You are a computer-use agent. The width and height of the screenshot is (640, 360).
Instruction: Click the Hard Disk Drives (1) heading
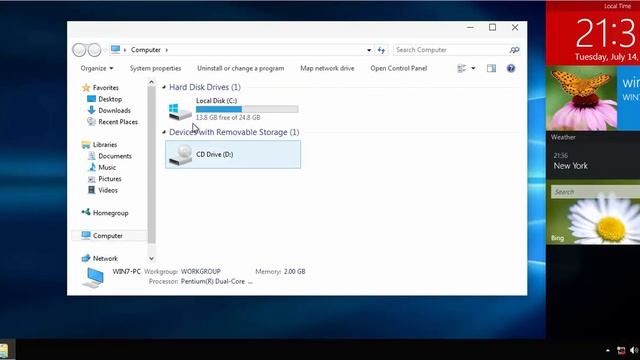coord(205,87)
